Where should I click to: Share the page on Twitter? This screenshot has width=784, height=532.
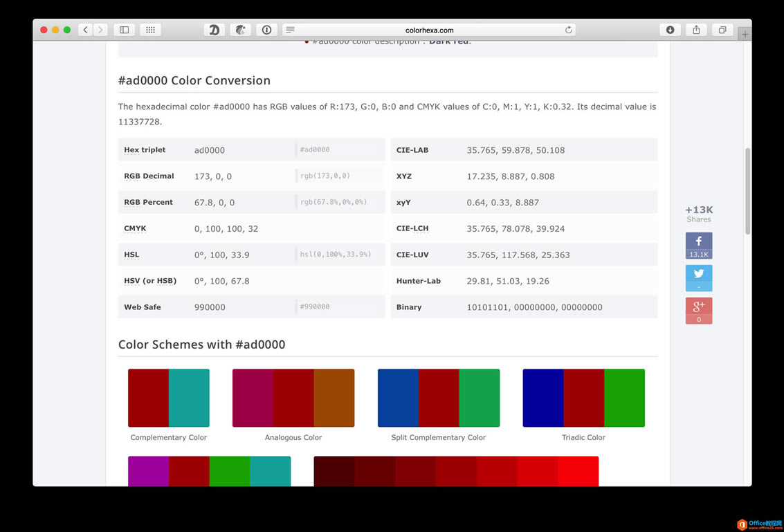point(698,277)
